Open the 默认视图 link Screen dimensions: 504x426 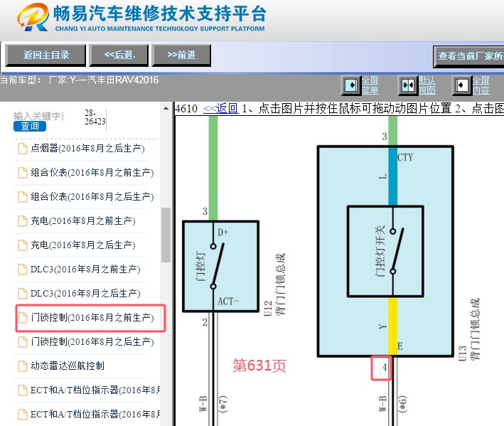coord(427,85)
